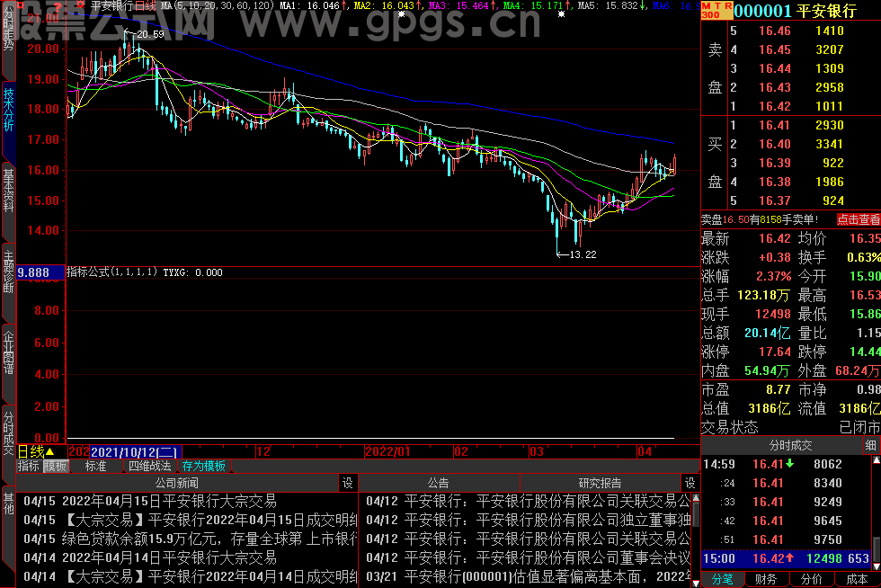Click the 2022/01 timeline label
Viewport: 881px width, 588px height.
387,451
